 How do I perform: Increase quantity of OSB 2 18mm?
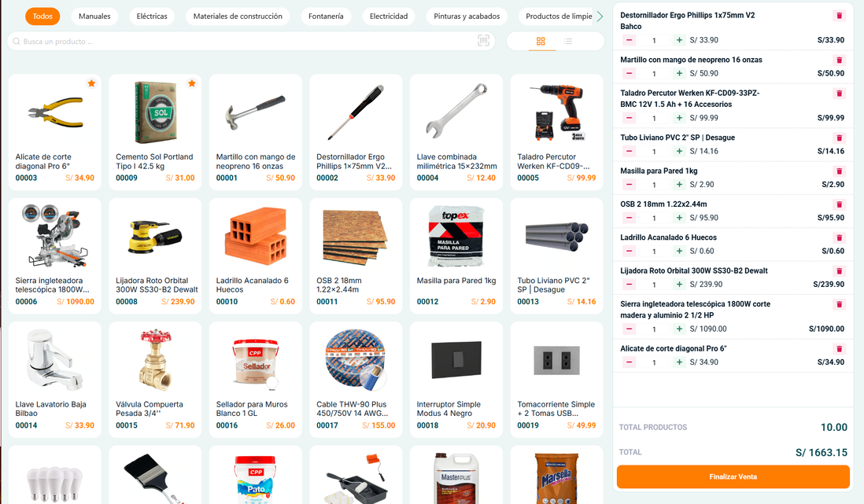point(679,218)
